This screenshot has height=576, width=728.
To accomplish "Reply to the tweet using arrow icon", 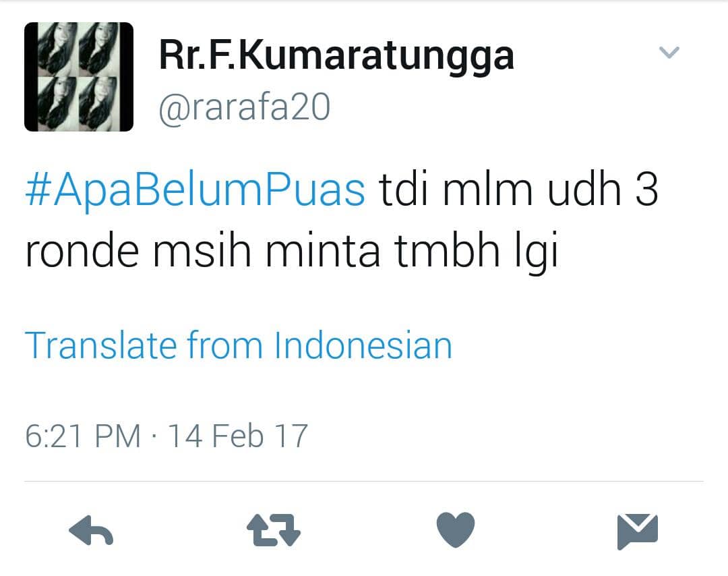I will [91, 530].
